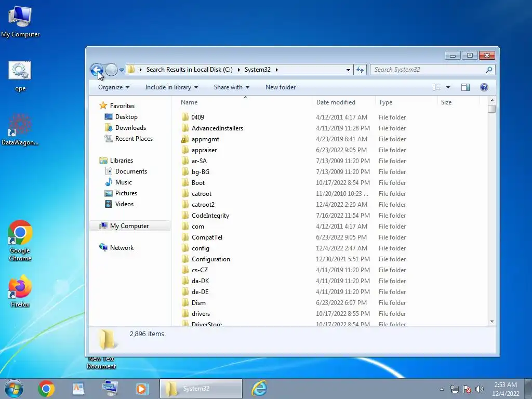Open the Music library

tap(118, 182)
